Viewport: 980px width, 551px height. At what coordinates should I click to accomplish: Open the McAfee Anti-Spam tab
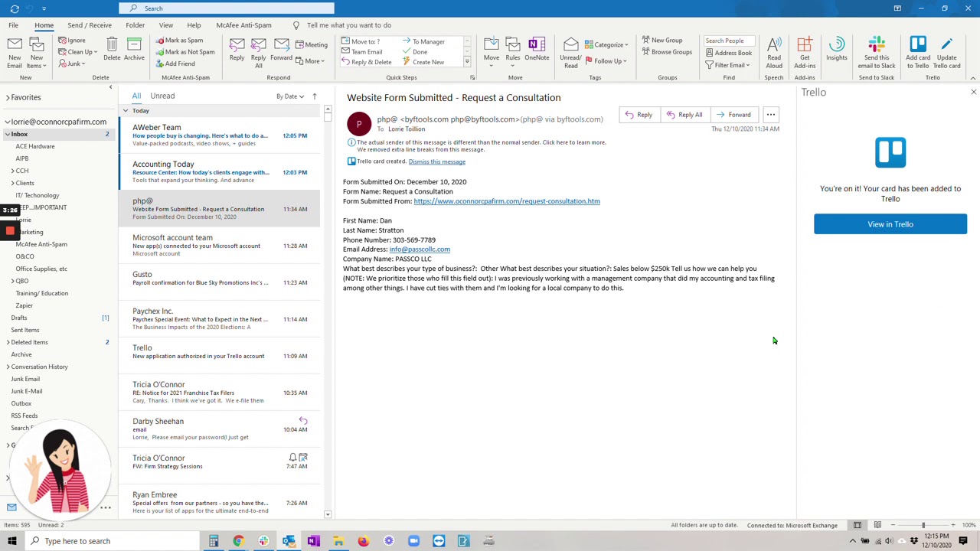pos(243,25)
